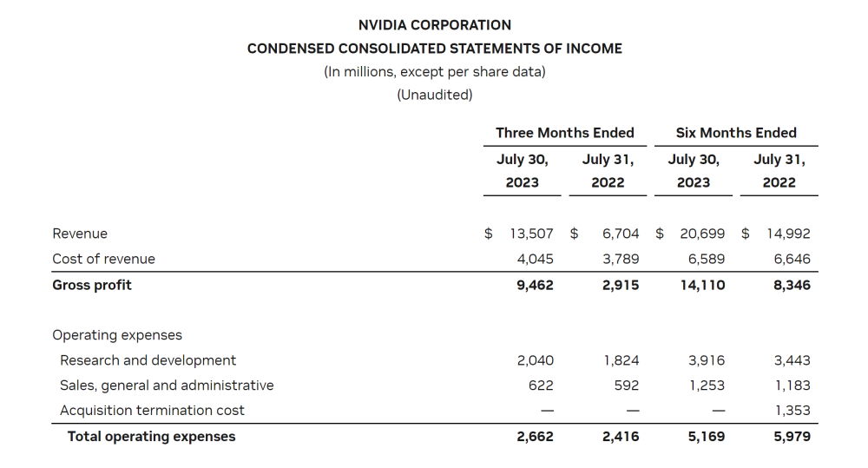Click the Operating expenses heading
The width and height of the screenshot is (868, 468).
(x=117, y=335)
